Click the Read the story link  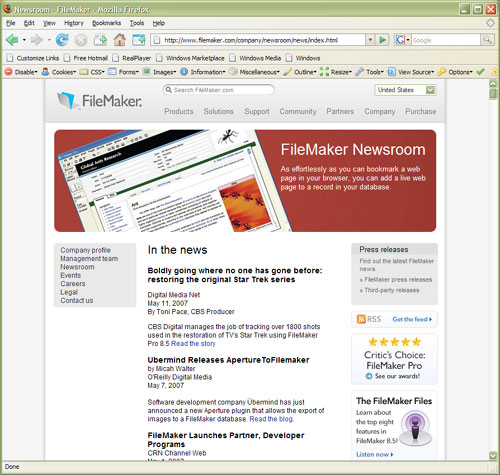click(193, 343)
